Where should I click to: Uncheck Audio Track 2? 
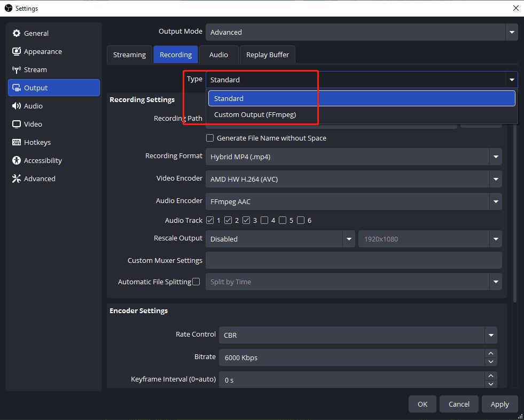click(x=229, y=220)
